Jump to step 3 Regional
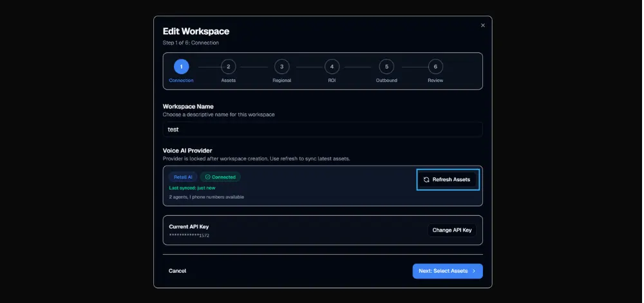The width and height of the screenshot is (644, 303). (282, 66)
